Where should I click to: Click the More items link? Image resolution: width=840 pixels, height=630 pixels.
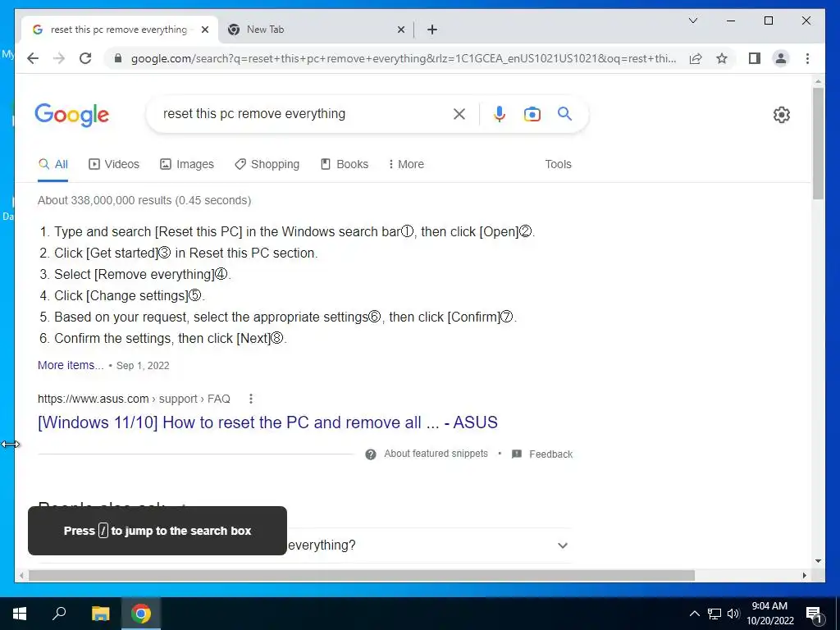coord(71,365)
